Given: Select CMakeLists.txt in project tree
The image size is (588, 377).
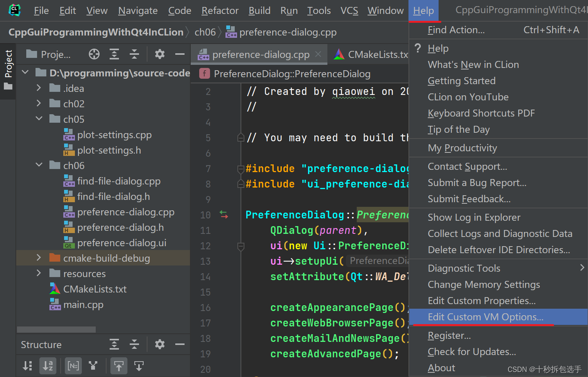Looking at the screenshot, I should (95, 289).
